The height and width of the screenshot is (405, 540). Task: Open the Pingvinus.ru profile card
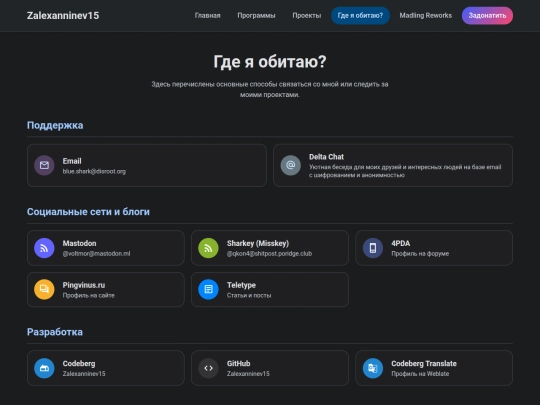coord(106,289)
